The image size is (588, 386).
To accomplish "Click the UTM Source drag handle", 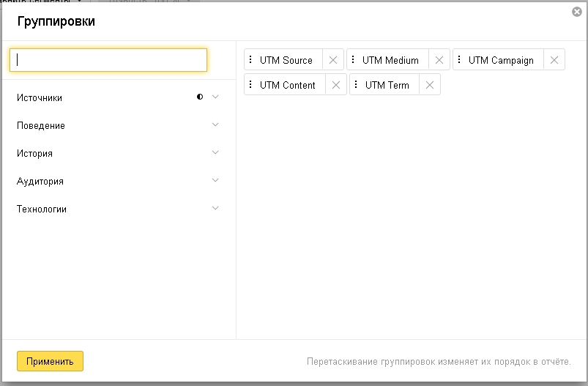I will point(251,61).
